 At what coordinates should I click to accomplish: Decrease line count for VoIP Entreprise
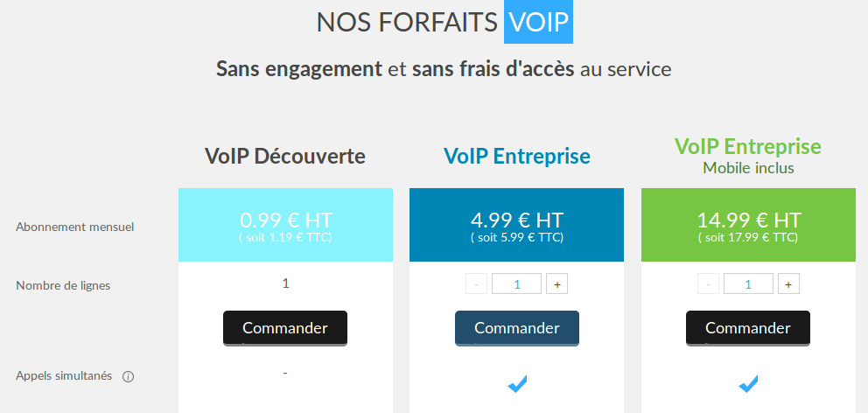(476, 284)
